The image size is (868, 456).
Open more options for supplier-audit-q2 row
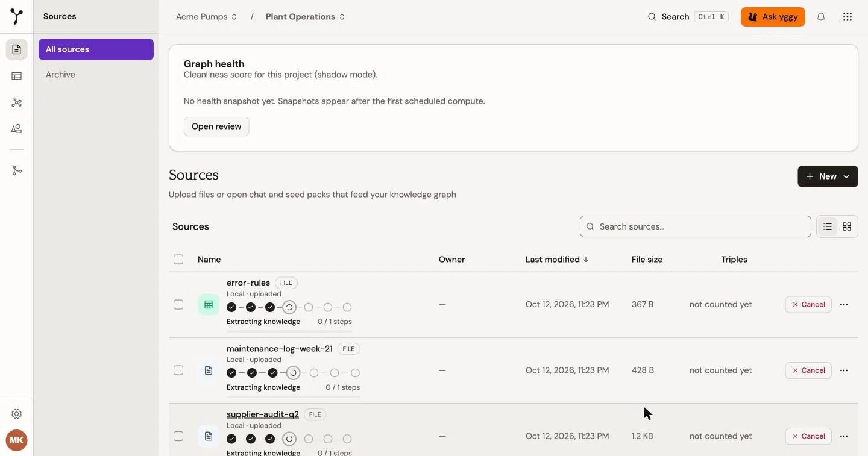click(x=844, y=436)
